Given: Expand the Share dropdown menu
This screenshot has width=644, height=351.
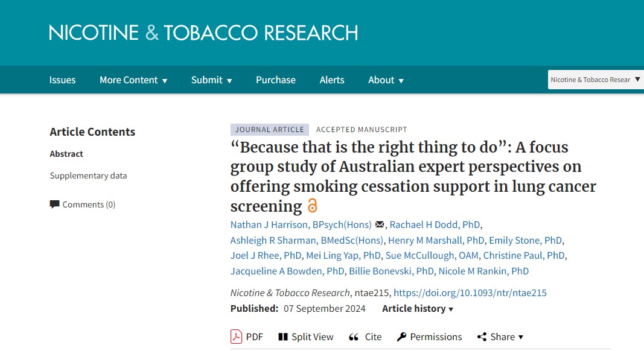Looking at the screenshot, I should (507, 337).
